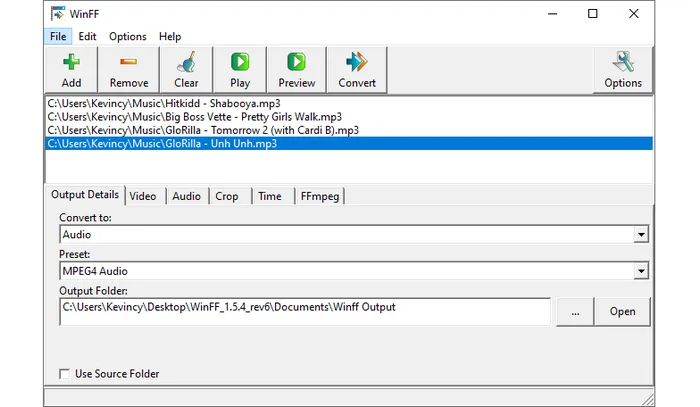Click the Open output folder button

[x=622, y=311]
